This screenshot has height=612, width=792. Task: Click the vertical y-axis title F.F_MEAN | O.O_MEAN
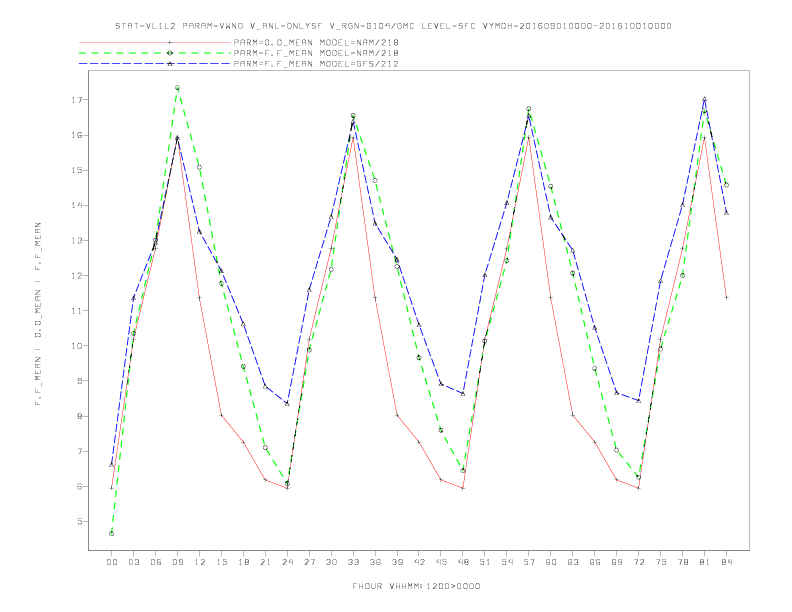38,314
